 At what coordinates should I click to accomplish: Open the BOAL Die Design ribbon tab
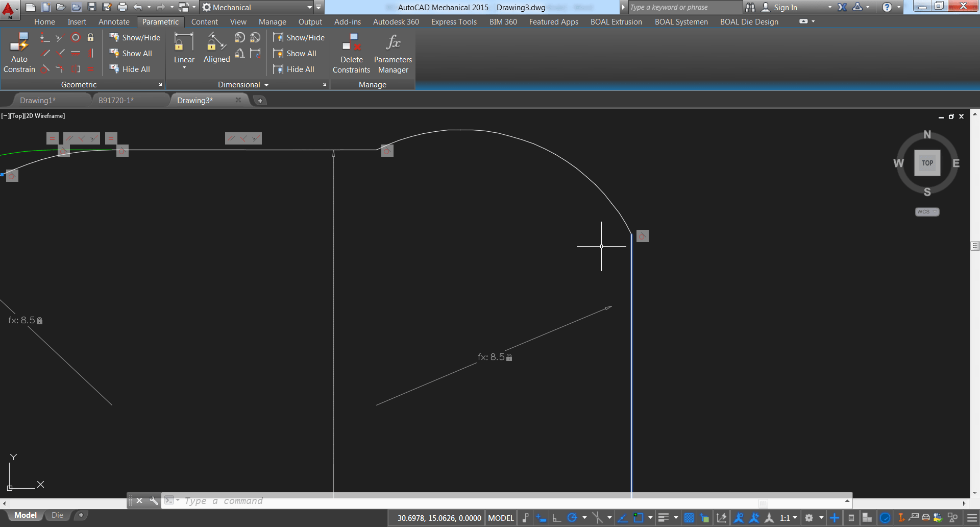tap(749, 22)
